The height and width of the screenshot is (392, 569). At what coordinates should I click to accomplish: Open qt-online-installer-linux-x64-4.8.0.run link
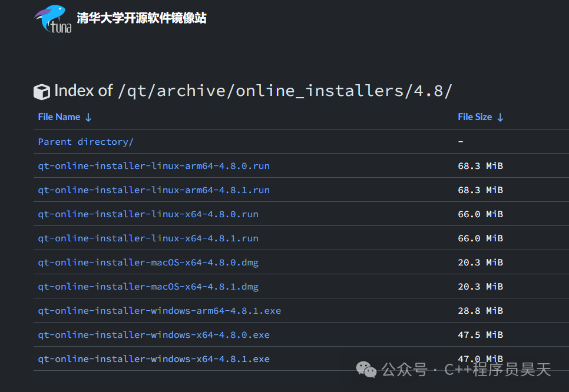tap(148, 214)
